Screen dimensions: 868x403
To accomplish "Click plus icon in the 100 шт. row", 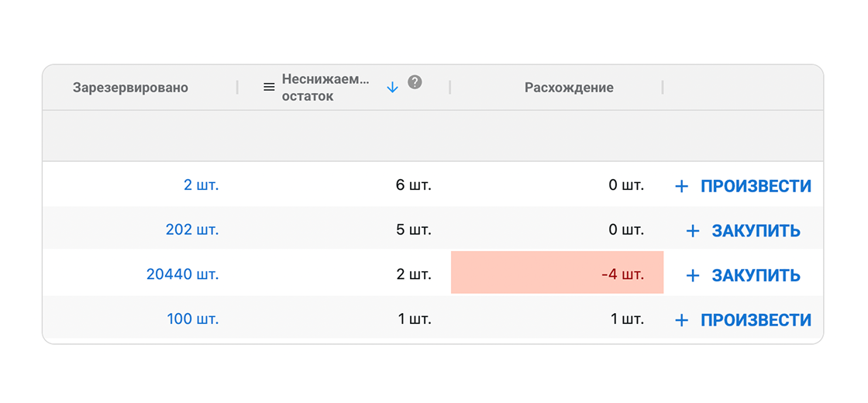I will pyautogui.click(x=681, y=320).
